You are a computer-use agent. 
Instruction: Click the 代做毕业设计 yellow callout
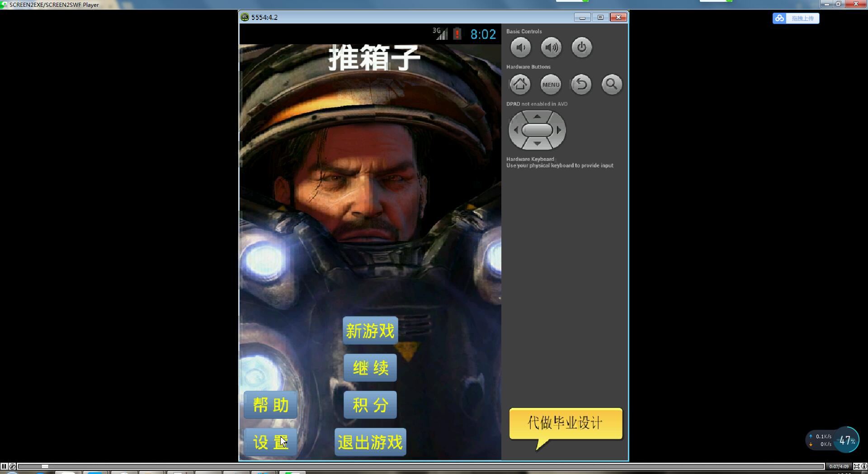point(566,423)
